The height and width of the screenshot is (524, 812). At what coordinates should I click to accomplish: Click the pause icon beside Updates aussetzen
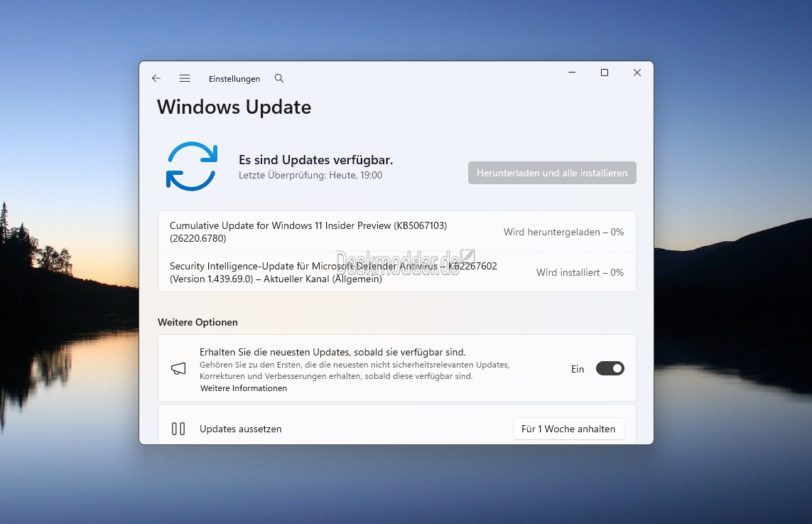(178, 429)
